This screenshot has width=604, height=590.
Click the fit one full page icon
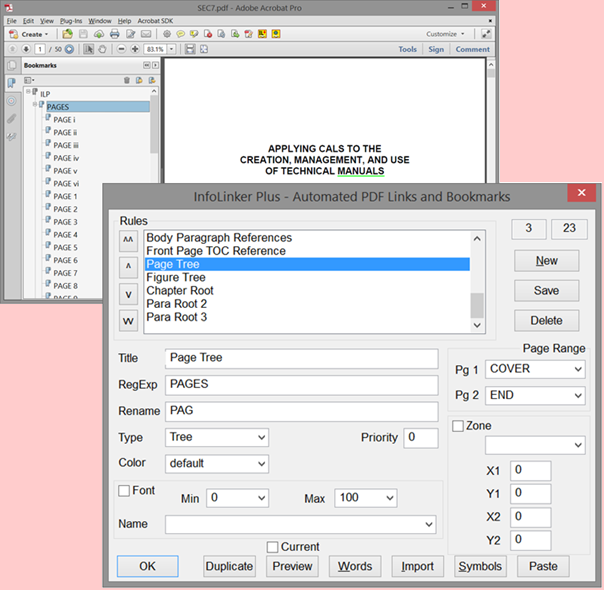point(204,49)
